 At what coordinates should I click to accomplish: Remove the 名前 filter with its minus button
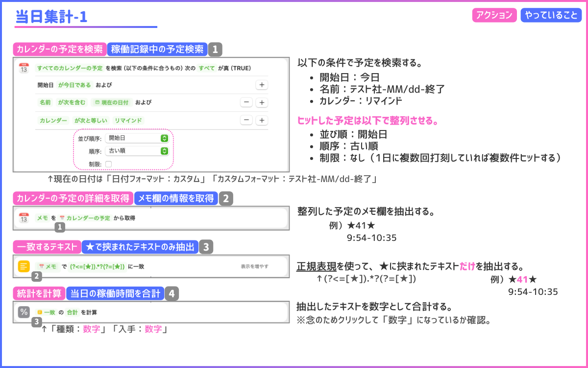246,102
